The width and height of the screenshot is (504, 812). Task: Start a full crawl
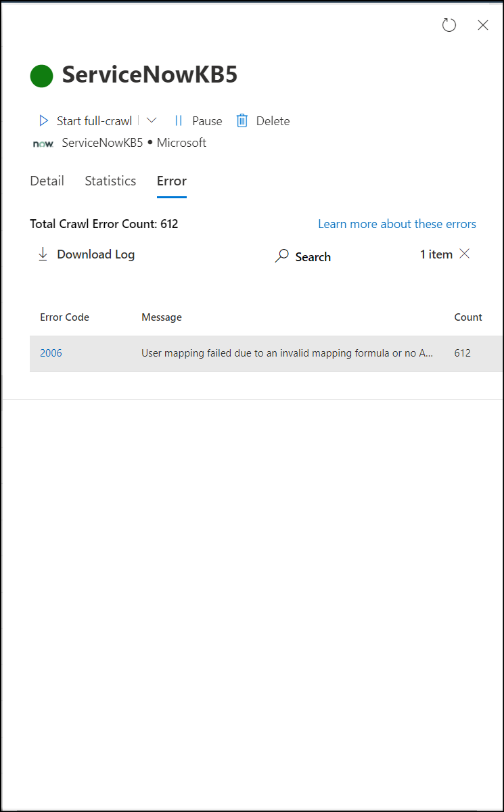pyautogui.click(x=85, y=121)
